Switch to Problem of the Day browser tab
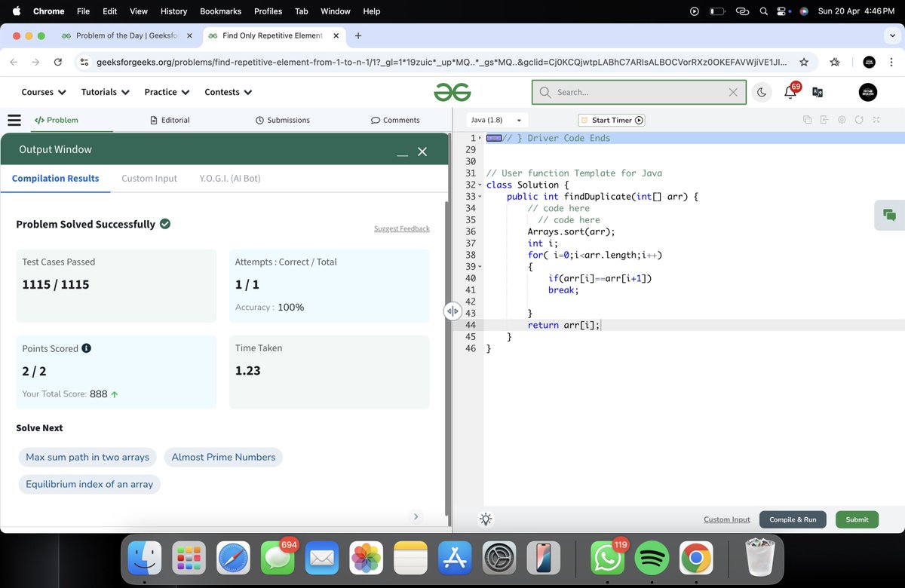Viewport: 905px width, 588px height. click(x=126, y=35)
